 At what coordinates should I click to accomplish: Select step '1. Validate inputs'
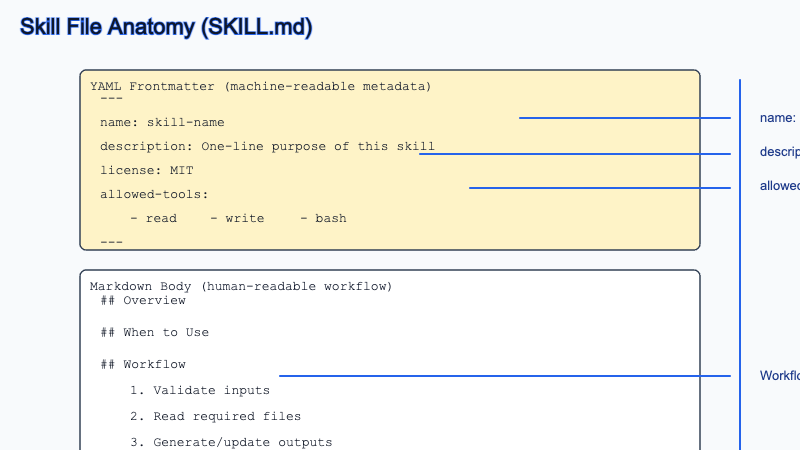(x=199, y=390)
